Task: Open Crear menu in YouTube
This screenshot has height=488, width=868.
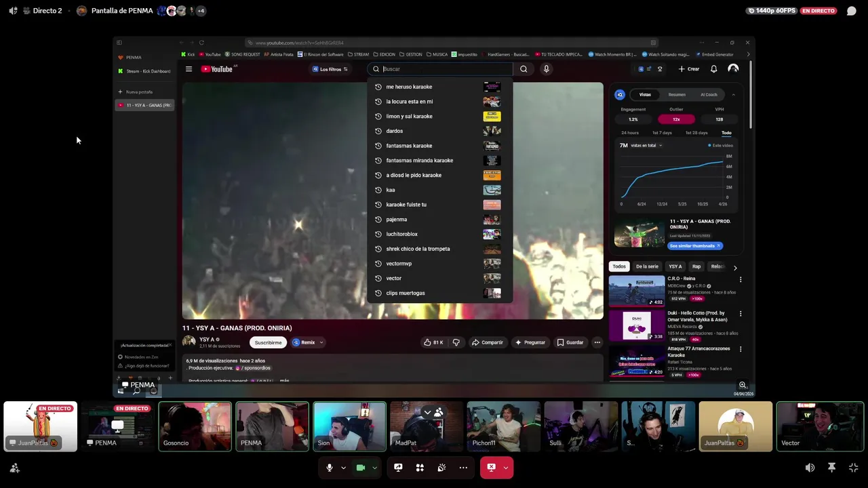Action: (x=689, y=69)
